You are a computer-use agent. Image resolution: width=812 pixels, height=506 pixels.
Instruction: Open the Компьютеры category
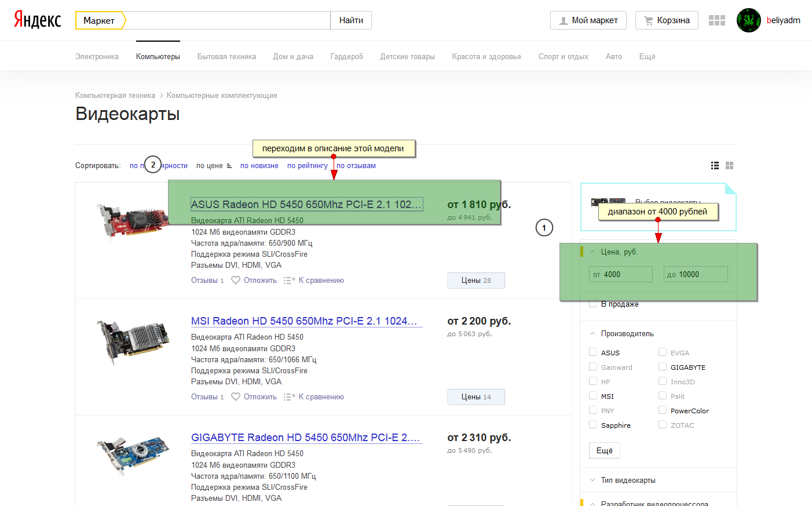click(158, 57)
